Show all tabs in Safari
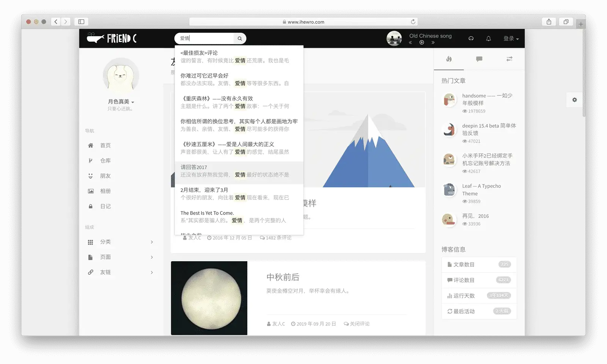Image resolution: width=607 pixels, height=364 pixels. tap(566, 22)
